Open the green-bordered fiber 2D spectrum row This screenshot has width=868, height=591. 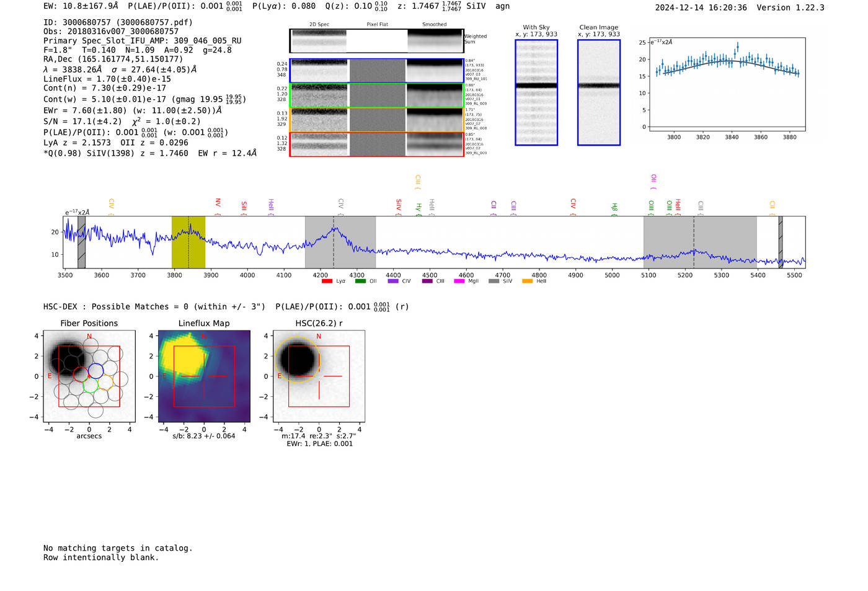point(376,96)
